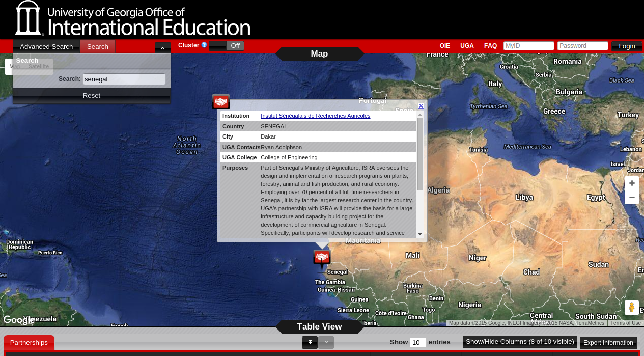This screenshot has width=644, height=356.
Task: Open the Google logo on the map
Action: click(18, 320)
